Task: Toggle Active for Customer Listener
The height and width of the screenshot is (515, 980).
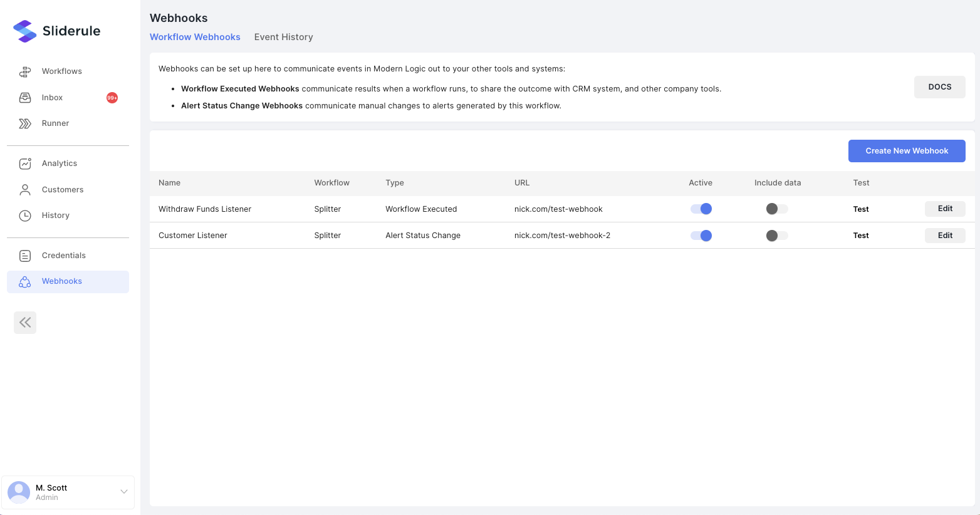Action: (701, 236)
